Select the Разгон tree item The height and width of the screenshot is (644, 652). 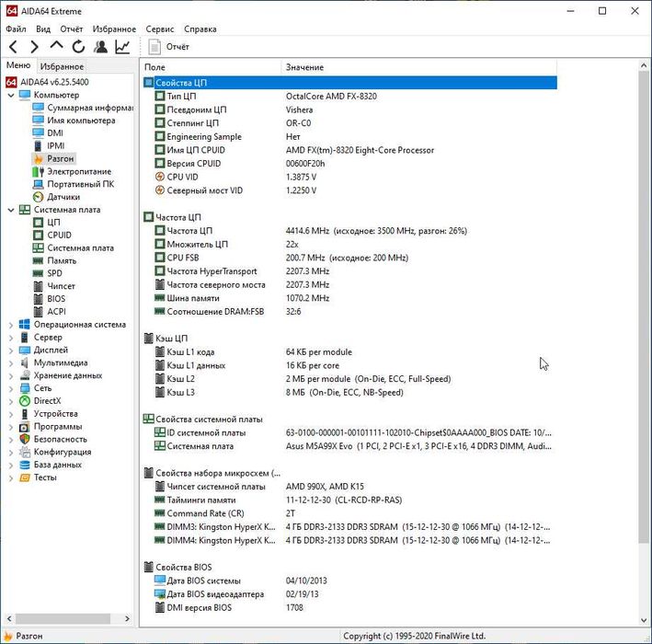pos(61,158)
